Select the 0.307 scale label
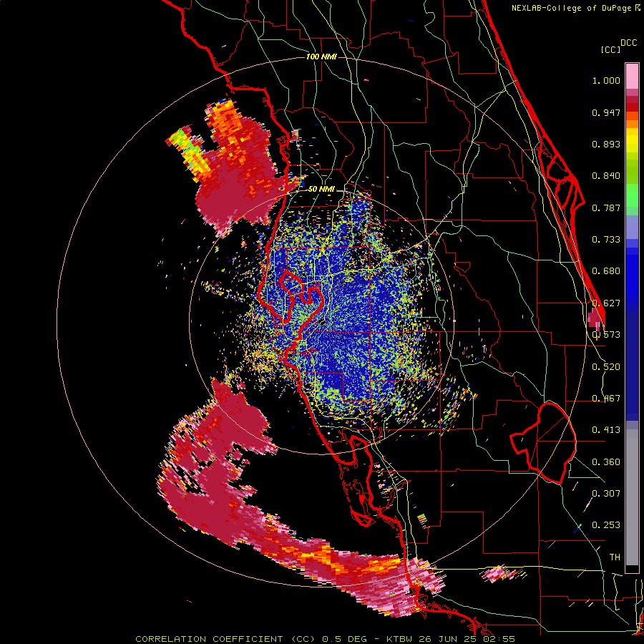The image size is (644, 644). (x=606, y=493)
